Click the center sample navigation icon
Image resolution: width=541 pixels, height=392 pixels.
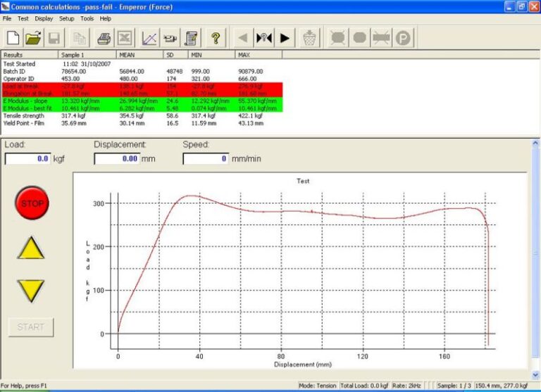(x=264, y=38)
